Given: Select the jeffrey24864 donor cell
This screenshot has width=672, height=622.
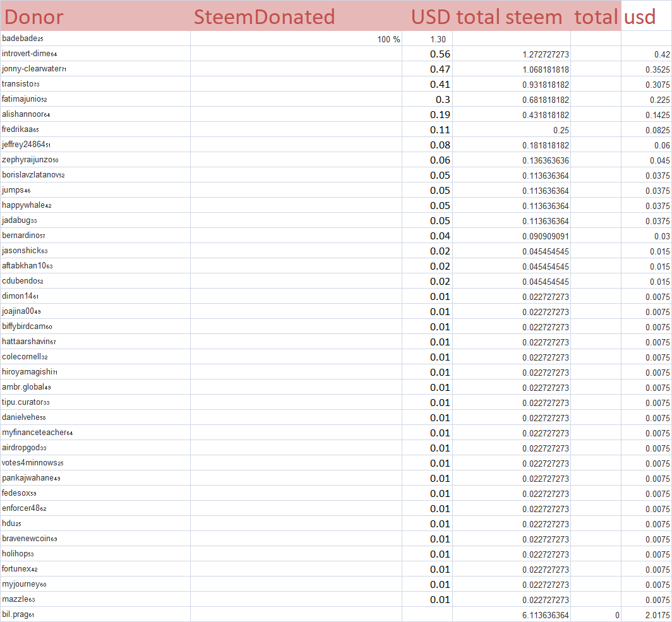Looking at the screenshot, I should [x=95, y=145].
